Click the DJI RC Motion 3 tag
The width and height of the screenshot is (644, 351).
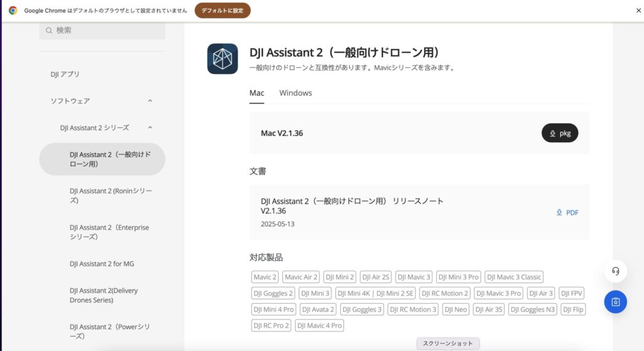coord(413,309)
